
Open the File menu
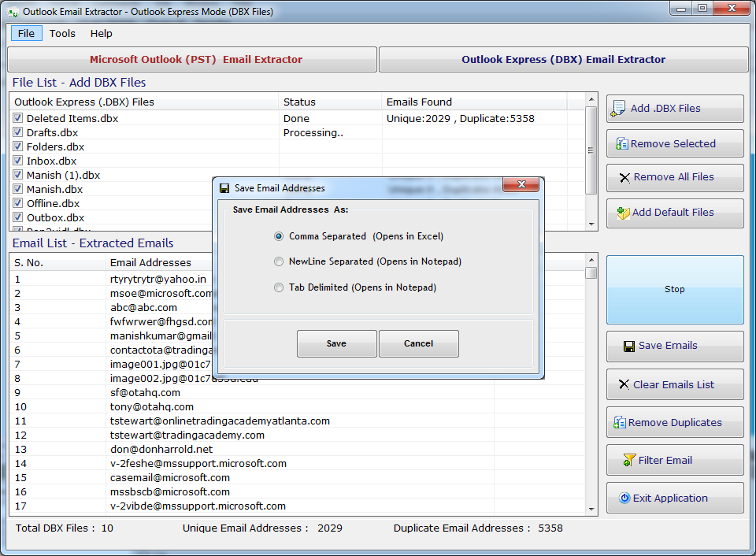tap(27, 33)
